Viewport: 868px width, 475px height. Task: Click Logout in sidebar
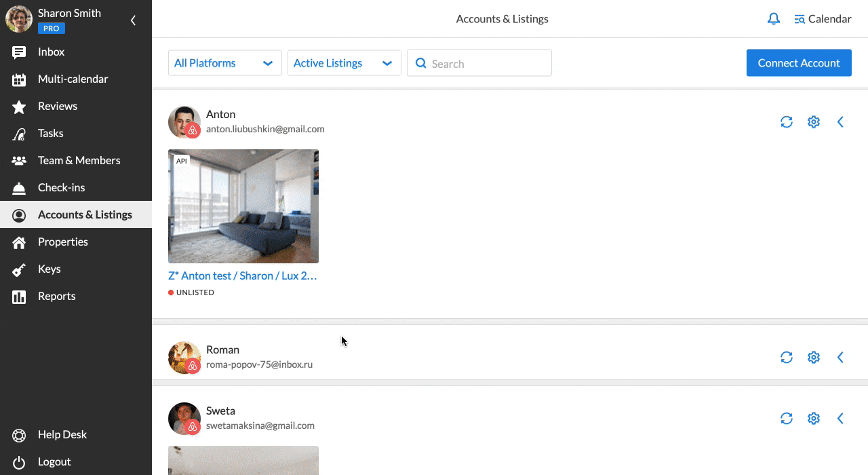coord(76,462)
